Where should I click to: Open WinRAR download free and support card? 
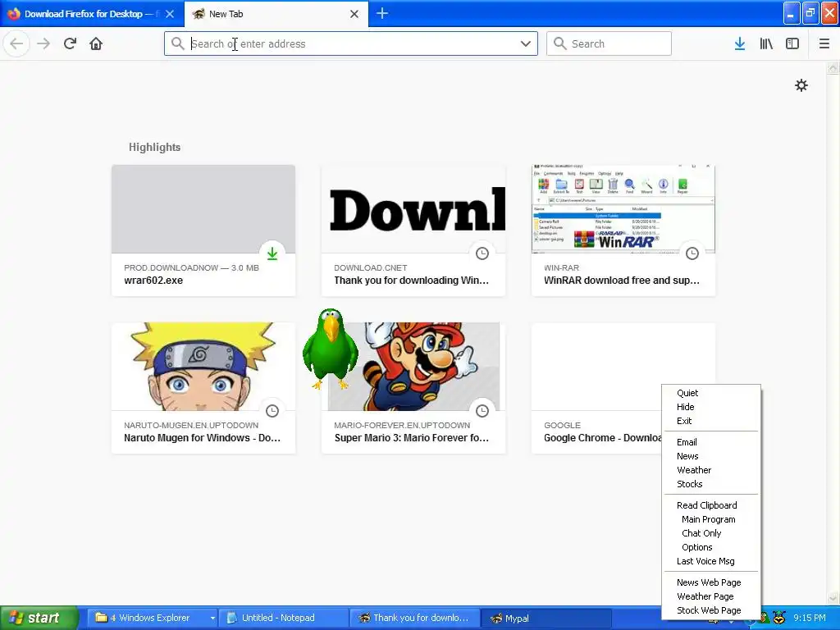click(x=623, y=231)
